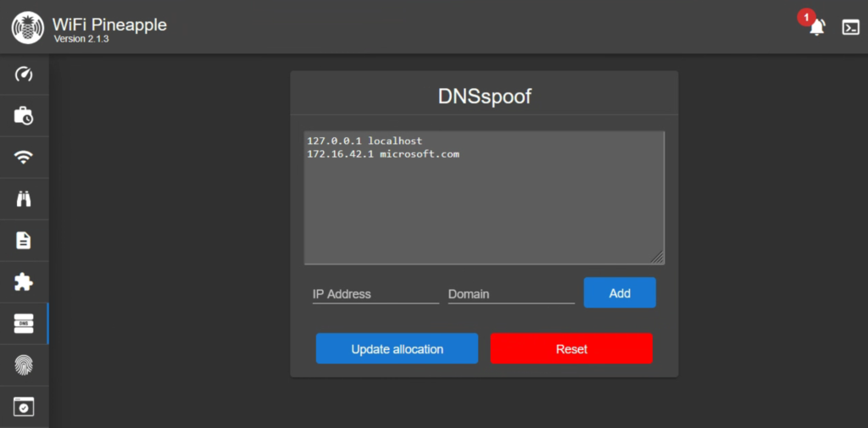The width and height of the screenshot is (868, 428).
Task: Open the browser-checkmark icon in sidebar
Action: click(x=23, y=407)
